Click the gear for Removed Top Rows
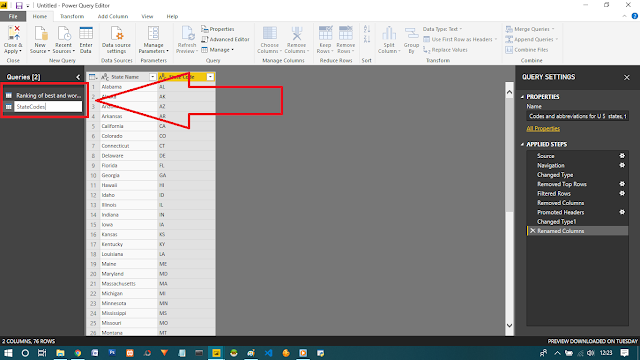640x360 pixels. tap(622, 184)
